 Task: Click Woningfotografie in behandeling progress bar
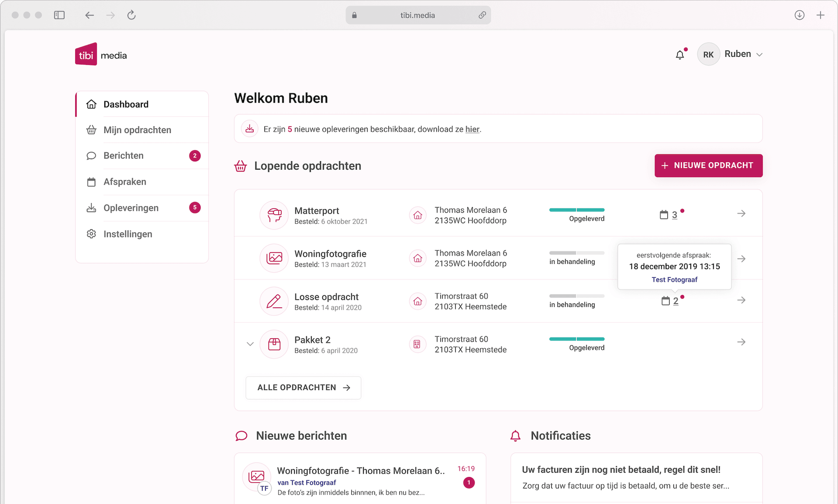click(x=576, y=253)
